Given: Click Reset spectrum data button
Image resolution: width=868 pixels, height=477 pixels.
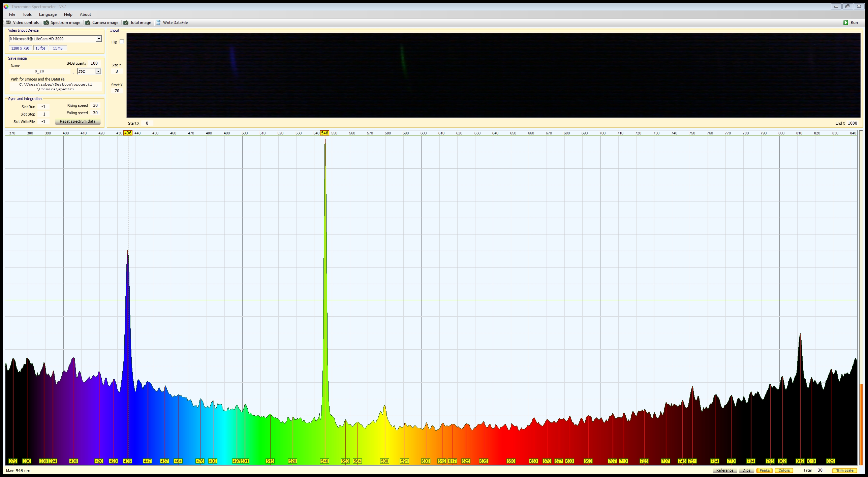Looking at the screenshot, I should 77,122.
